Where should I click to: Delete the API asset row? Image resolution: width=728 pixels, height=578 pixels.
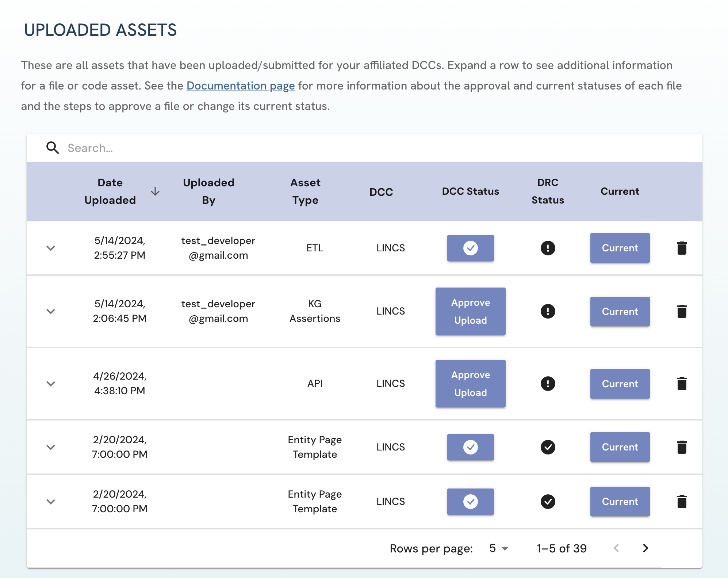tap(682, 384)
